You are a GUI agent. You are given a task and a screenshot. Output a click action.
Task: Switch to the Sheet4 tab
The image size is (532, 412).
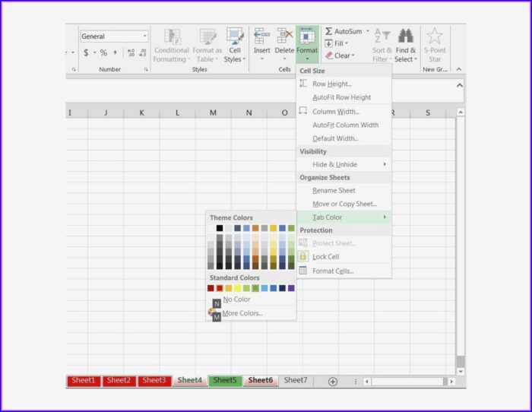pos(190,380)
